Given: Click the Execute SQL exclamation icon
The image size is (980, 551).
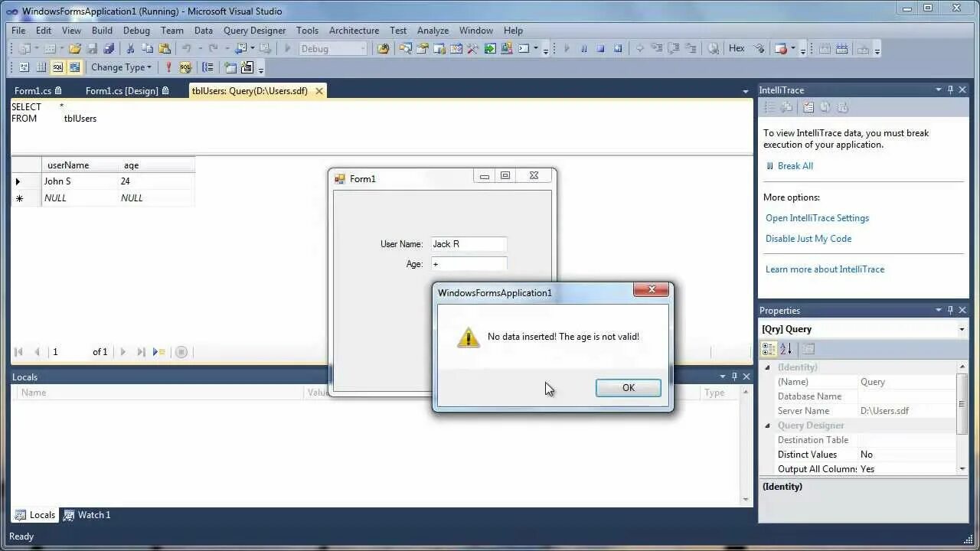Looking at the screenshot, I should click(x=168, y=67).
